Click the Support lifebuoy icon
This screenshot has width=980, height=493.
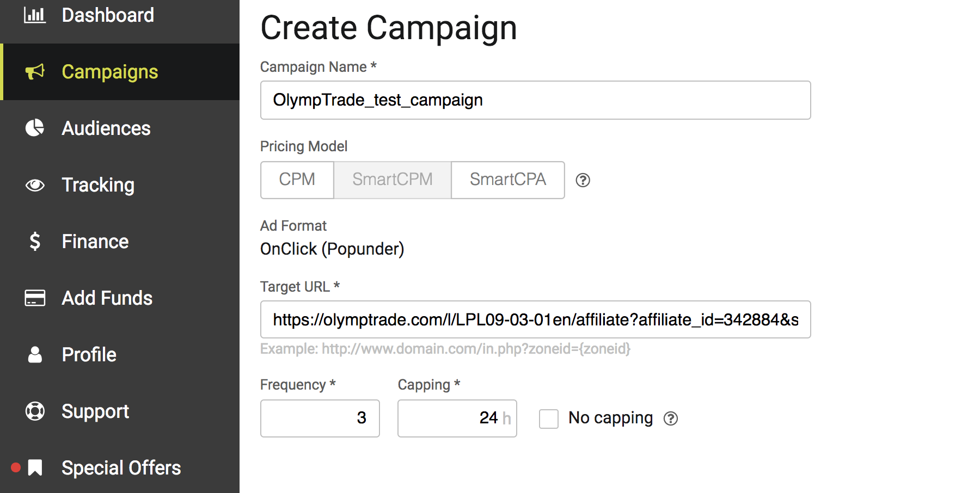[35, 411]
